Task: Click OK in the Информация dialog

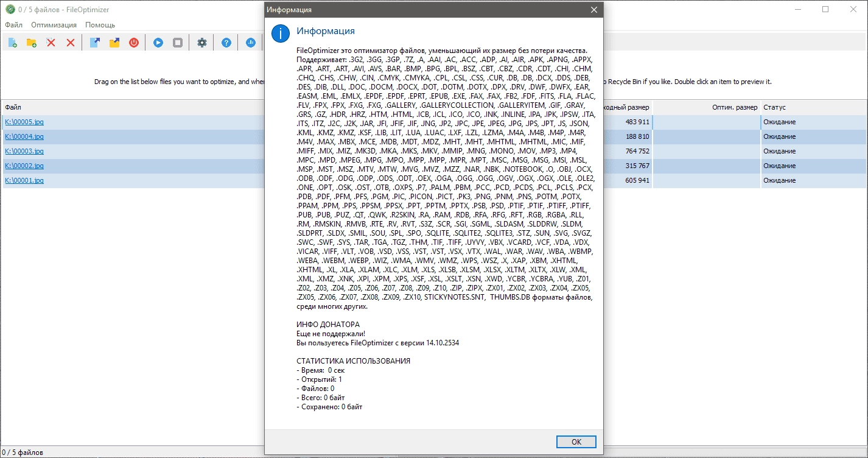Action: (x=576, y=442)
